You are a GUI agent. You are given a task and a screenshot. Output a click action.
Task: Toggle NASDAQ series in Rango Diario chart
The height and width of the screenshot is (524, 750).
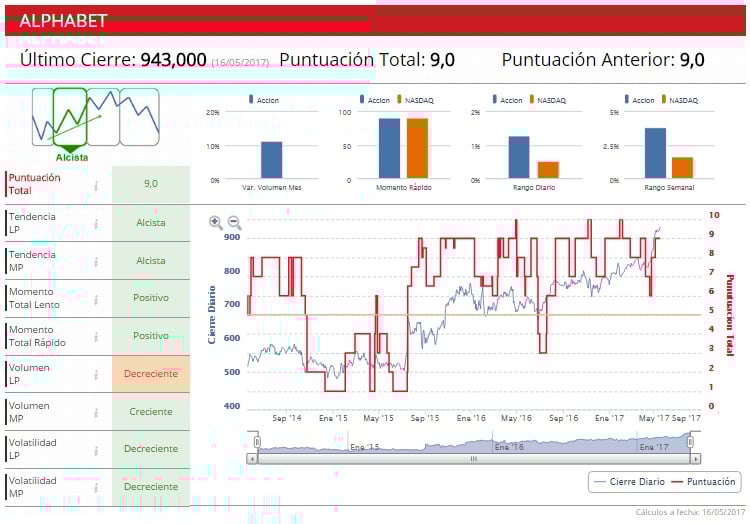[547, 100]
